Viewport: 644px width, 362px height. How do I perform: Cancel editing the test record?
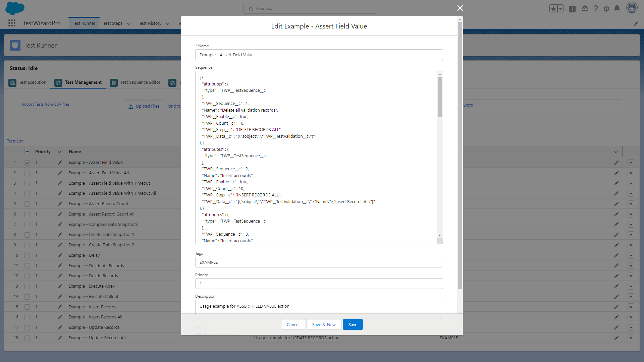tap(293, 324)
